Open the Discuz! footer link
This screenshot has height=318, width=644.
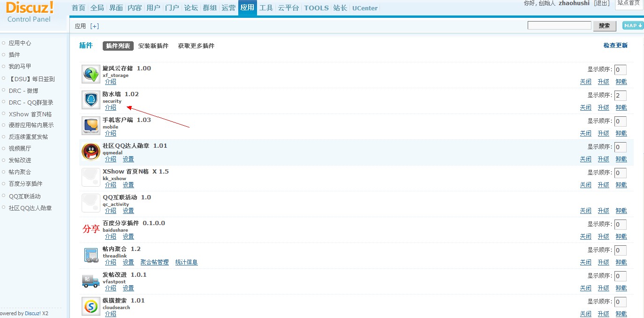(33, 313)
